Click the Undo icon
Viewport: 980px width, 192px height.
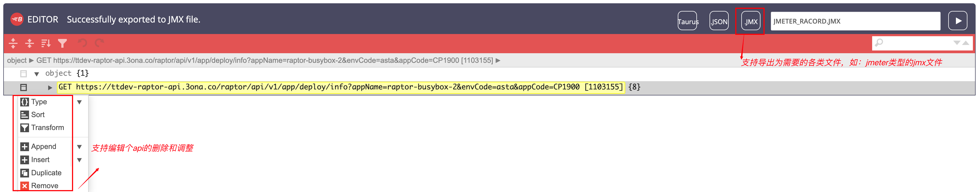(83, 43)
